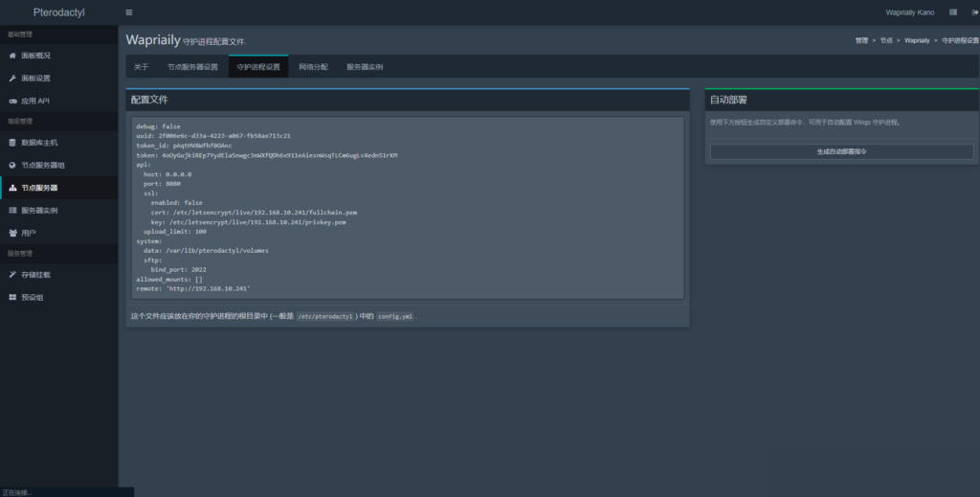Click the server icon beside 服务器实例

12,210
